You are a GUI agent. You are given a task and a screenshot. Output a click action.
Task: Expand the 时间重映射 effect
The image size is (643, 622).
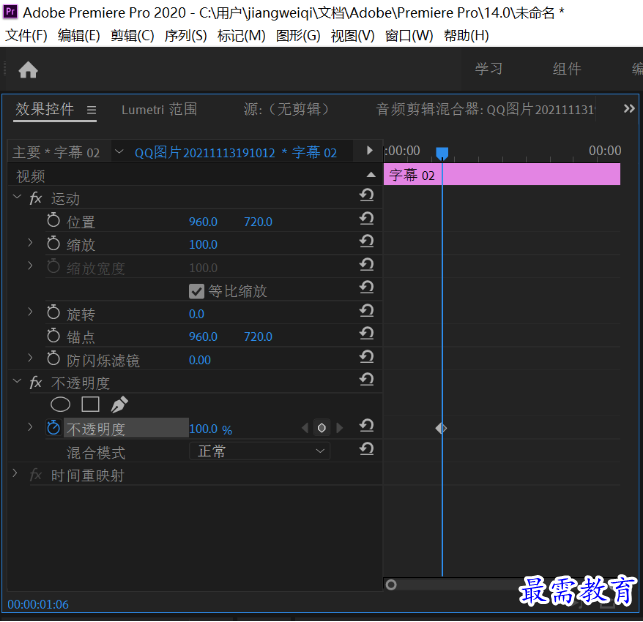tap(15, 474)
